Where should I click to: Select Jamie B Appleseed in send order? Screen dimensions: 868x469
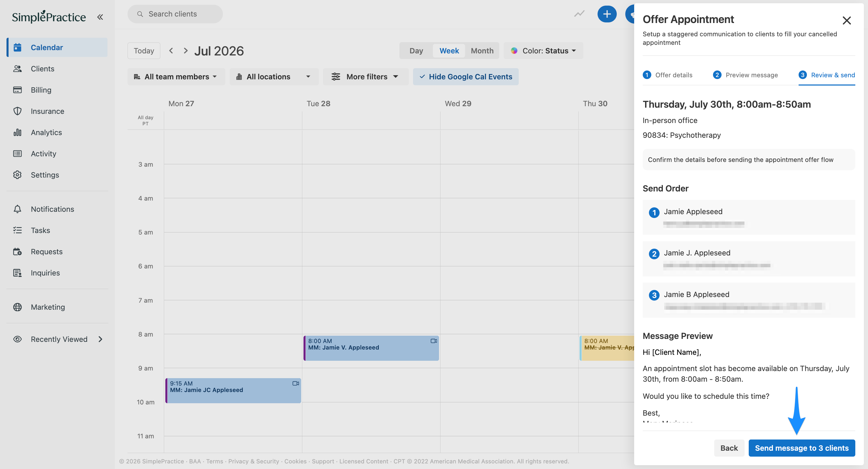pyautogui.click(x=749, y=300)
